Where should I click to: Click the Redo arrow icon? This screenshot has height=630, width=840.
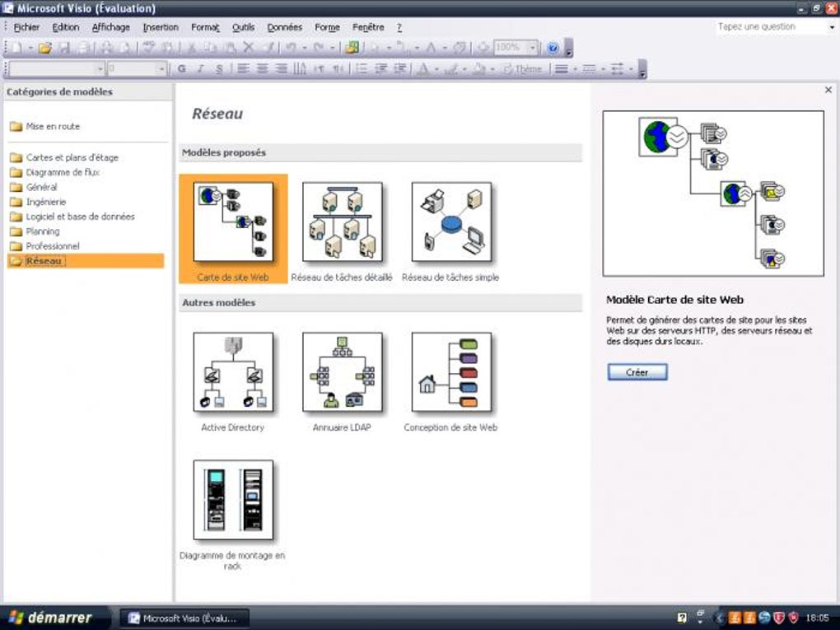pyautogui.click(x=318, y=48)
